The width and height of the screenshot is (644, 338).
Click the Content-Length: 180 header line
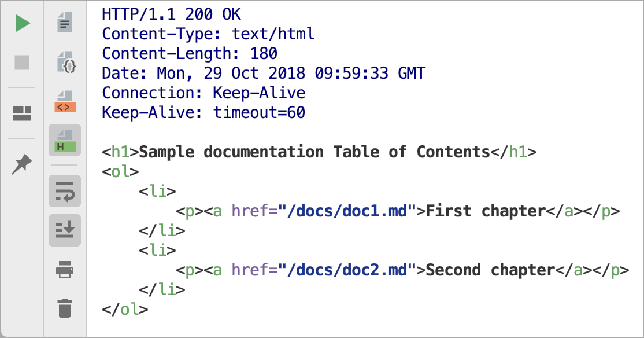click(x=190, y=53)
